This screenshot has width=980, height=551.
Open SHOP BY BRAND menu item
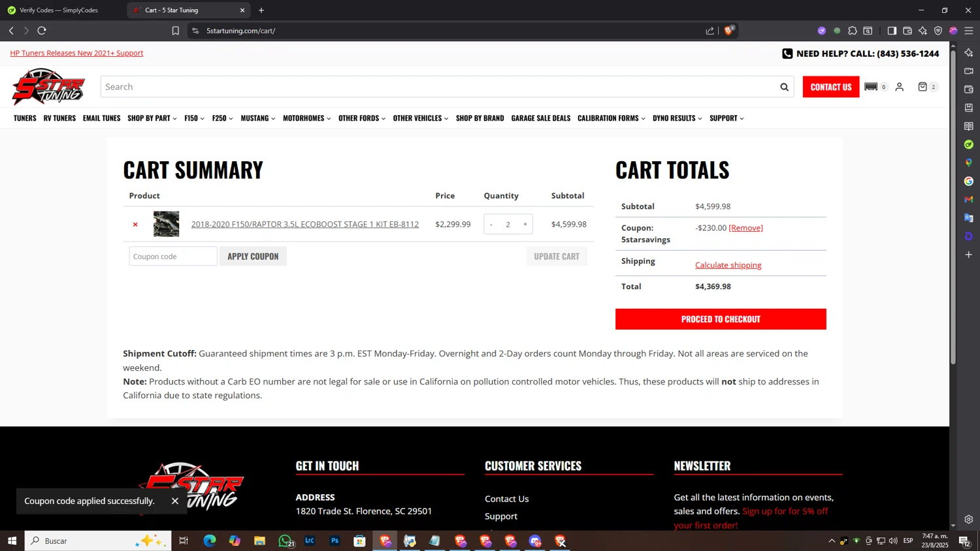480,118
